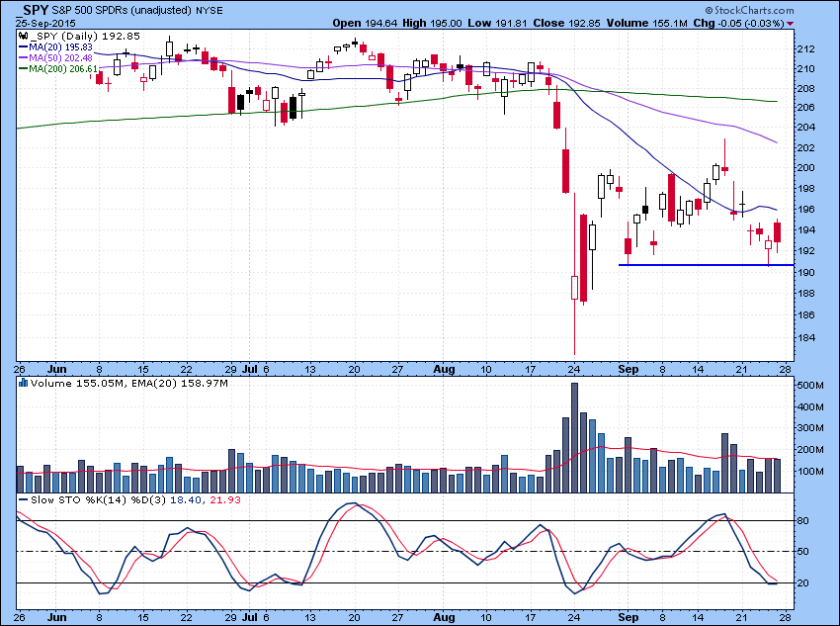Click the date 25-Sep-2015
This screenshot has width=840, height=626.
click(45, 24)
